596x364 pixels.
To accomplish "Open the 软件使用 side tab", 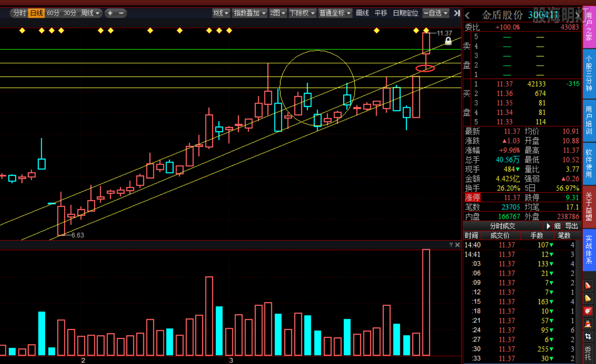I will pos(589,164).
